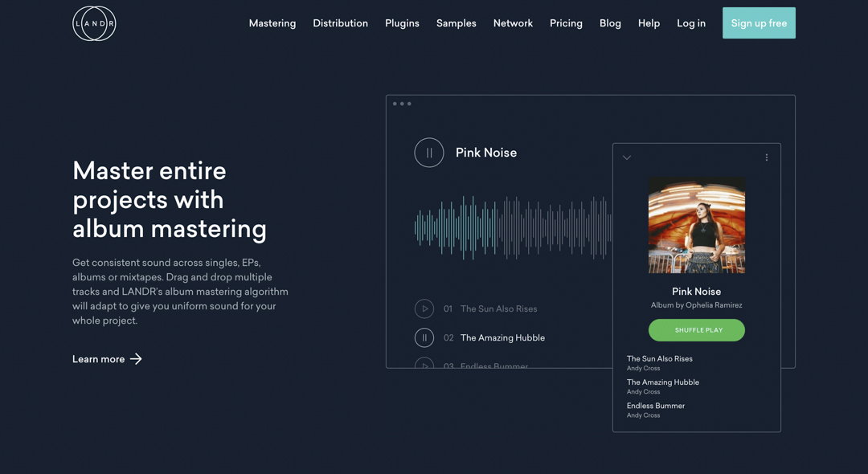
Task: Click The Amazing Hubble title in track list
Action: pyautogui.click(x=502, y=337)
